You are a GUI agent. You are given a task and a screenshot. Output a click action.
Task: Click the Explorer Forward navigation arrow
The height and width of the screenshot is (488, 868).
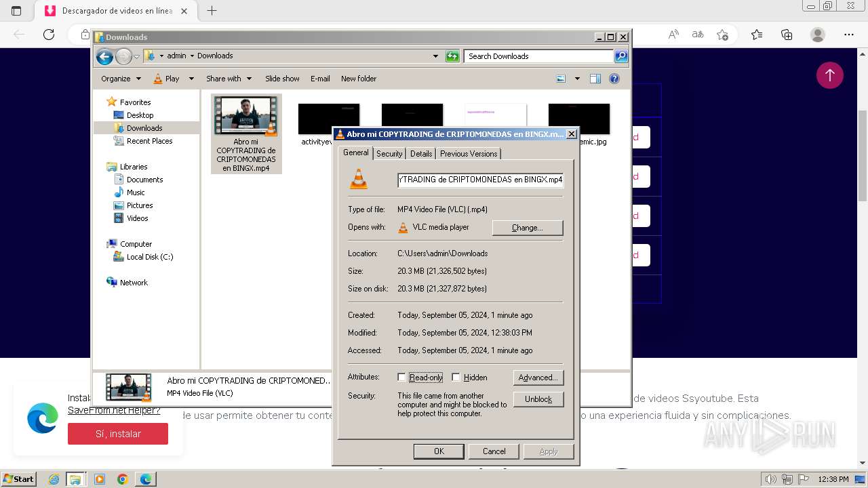click(123, 56)
